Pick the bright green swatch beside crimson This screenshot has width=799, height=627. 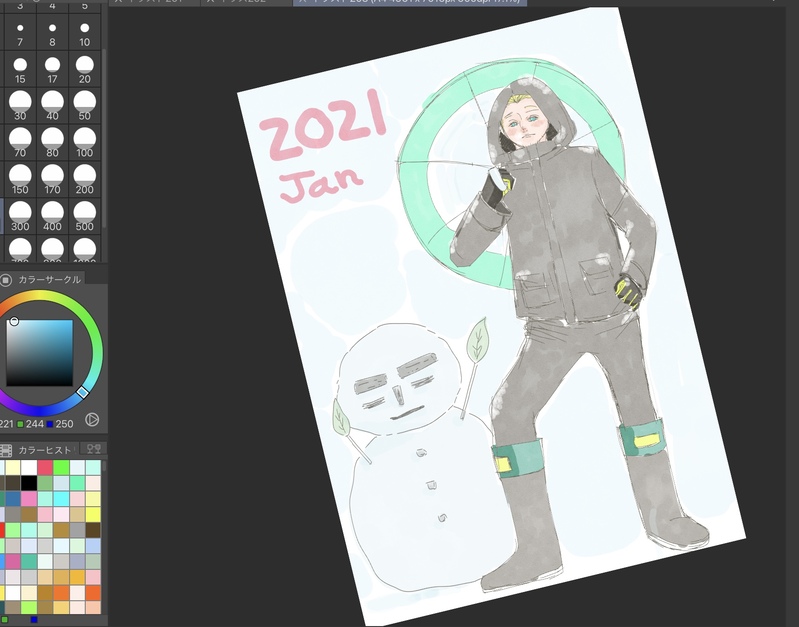61,467
